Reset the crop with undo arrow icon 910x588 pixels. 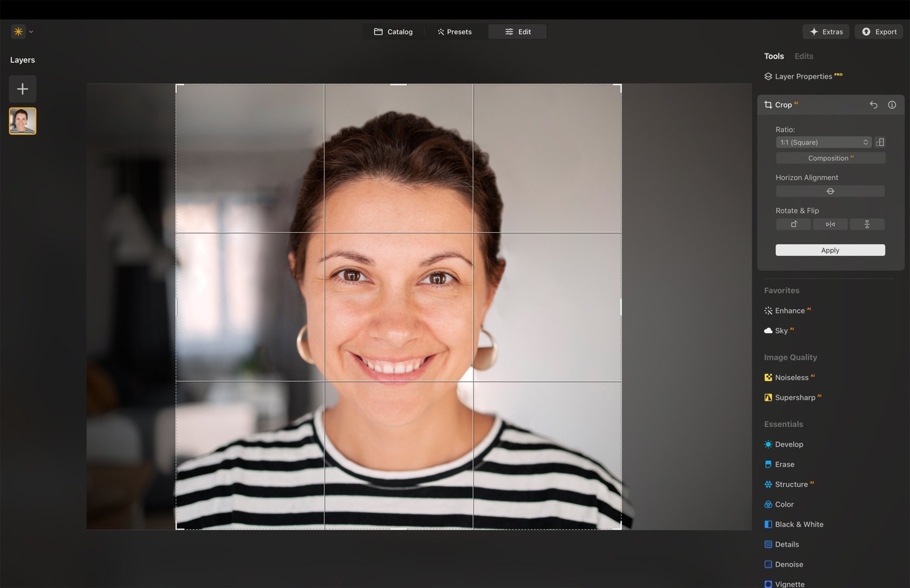tap(873, 104)
